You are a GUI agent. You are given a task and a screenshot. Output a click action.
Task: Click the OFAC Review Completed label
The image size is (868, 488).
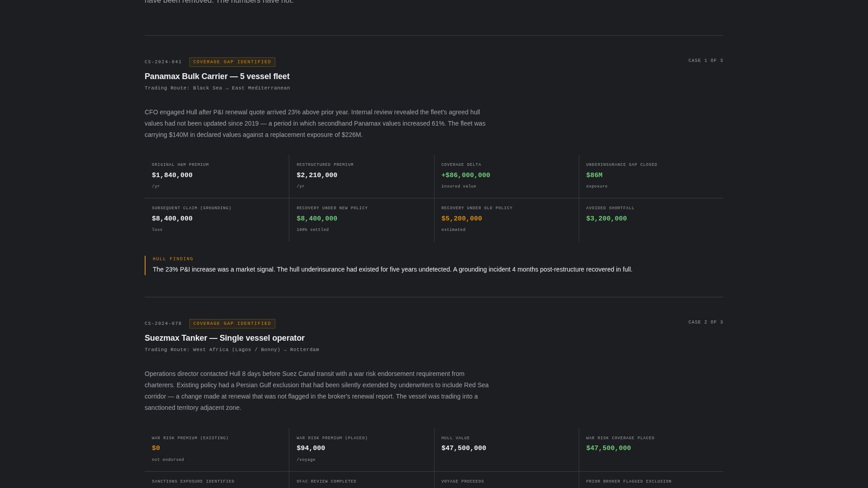(326, 482)
